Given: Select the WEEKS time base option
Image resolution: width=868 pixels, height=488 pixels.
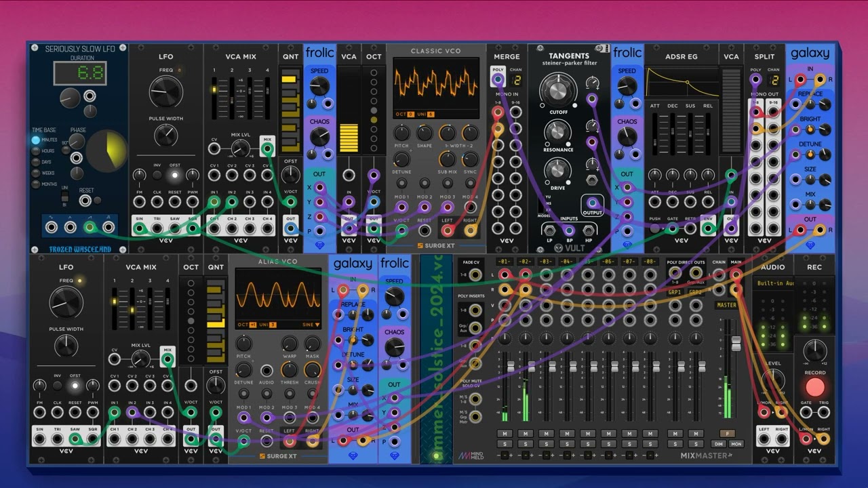Looking at the screenshot, I should pyautogui.click(x=36, y=173).
